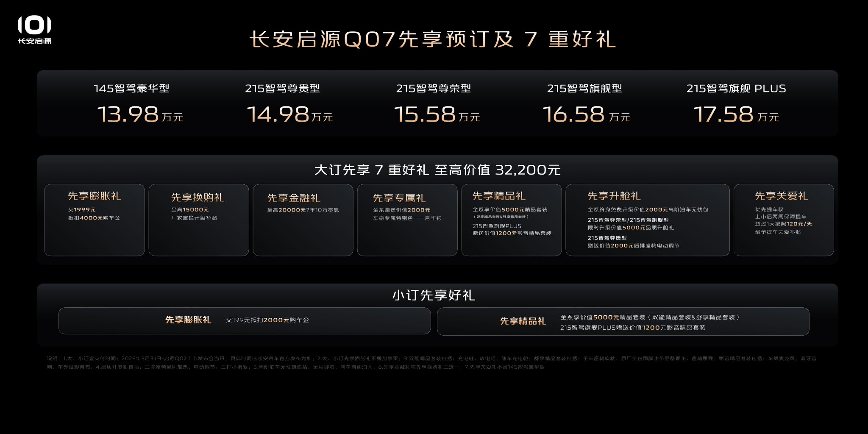
Task: Open the 先享膨胀礼 card with 交1999元
Action: (95, 220)
